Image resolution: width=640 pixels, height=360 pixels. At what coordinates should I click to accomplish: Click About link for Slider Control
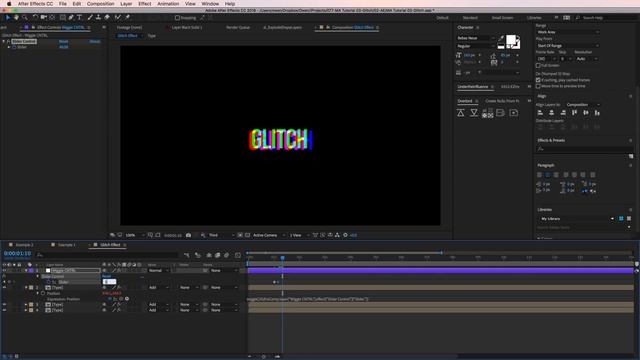pyautogui.click(x=95, y=42)
